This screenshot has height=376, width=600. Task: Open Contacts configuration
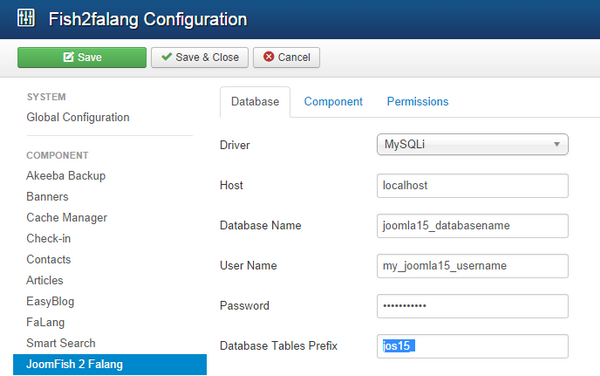click(x=49, y=259)
